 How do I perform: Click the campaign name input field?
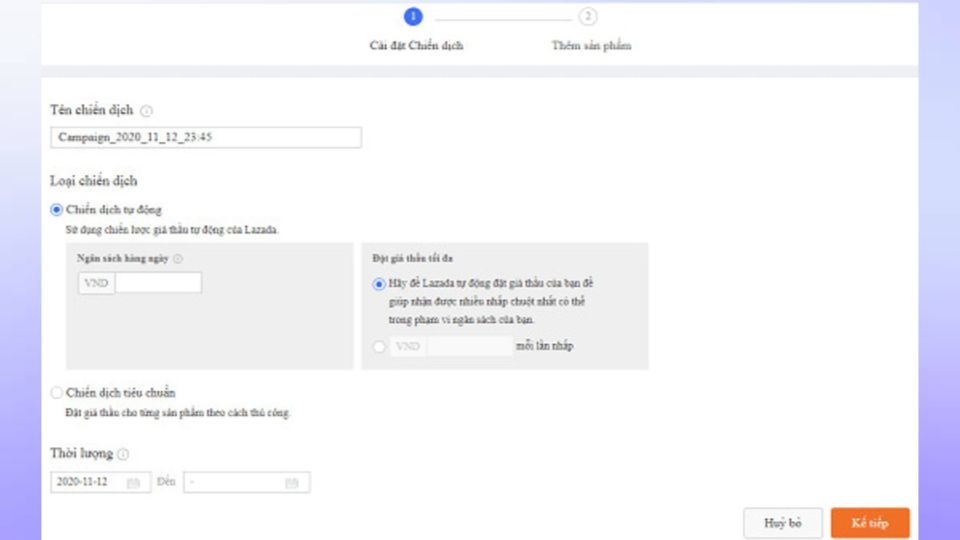[206, 137]
